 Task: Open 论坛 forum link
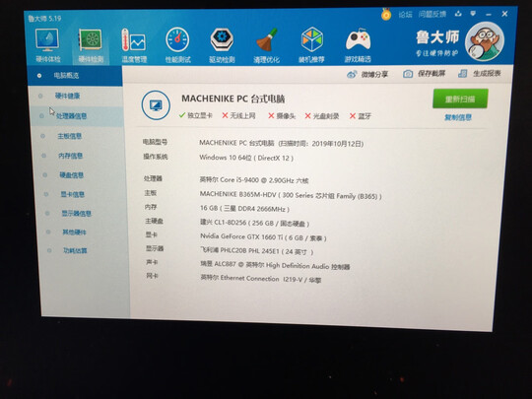[405, 14]
